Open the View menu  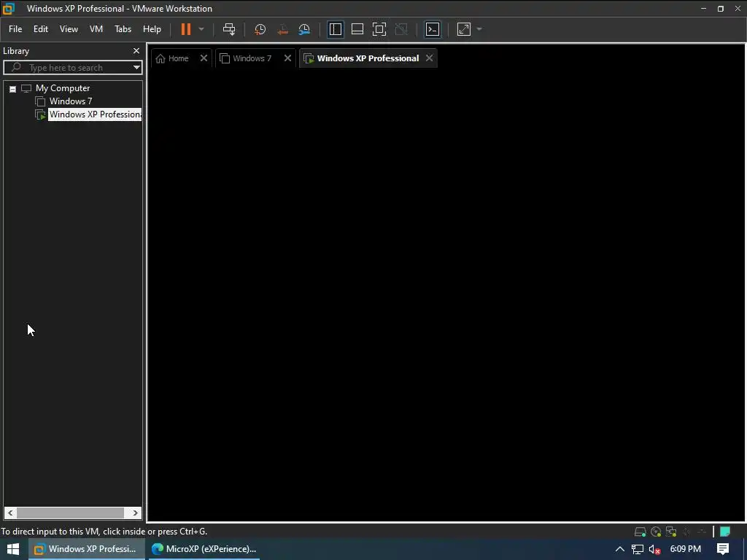click(x=69, y=29)
